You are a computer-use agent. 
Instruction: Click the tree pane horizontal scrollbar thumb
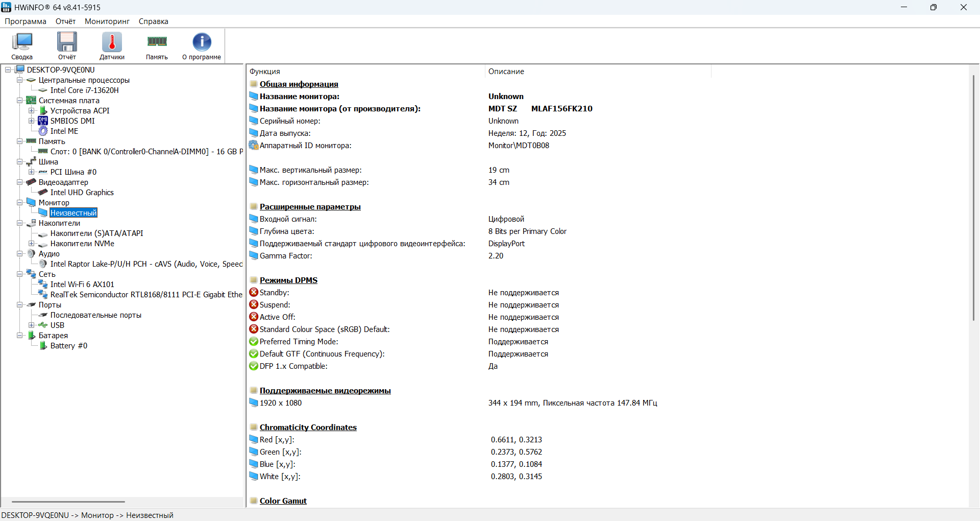68,502
